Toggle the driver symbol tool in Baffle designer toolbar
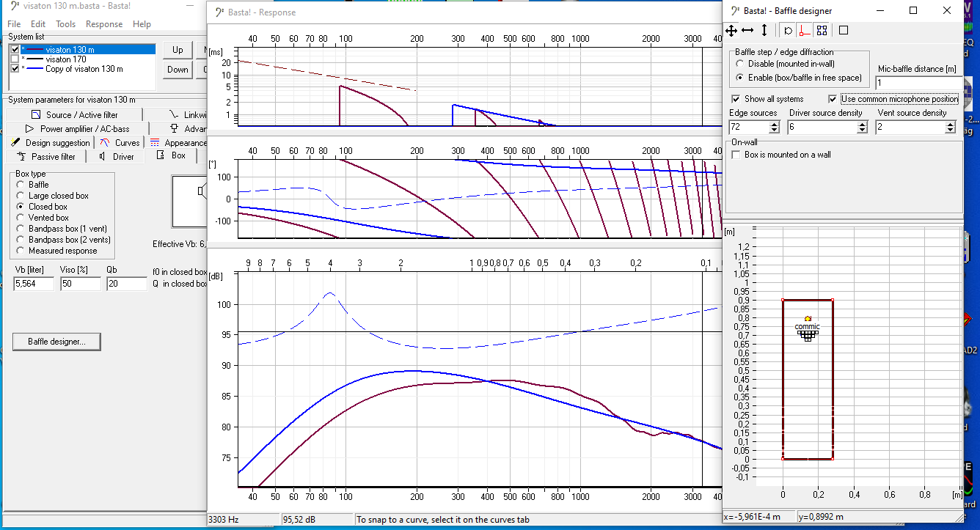980x530 pixels. 788,31
